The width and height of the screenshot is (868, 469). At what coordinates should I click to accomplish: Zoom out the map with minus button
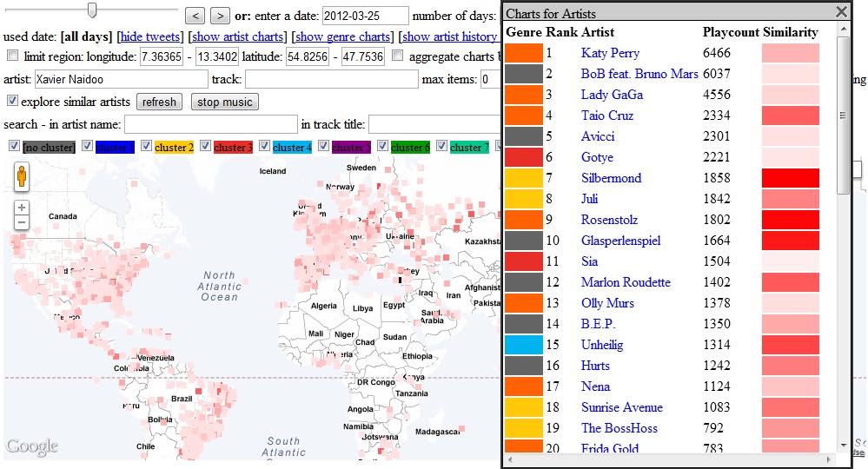coord(22,223)
